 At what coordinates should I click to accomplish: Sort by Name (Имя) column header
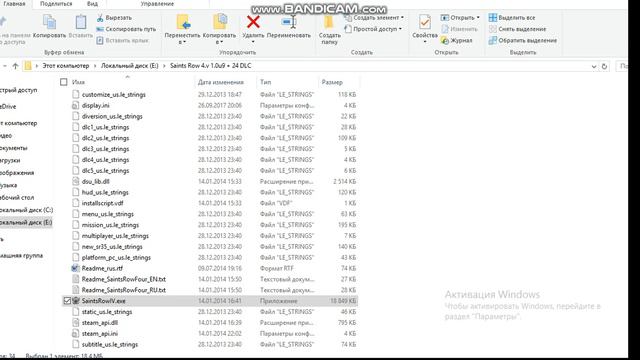(x=78, y=82)
